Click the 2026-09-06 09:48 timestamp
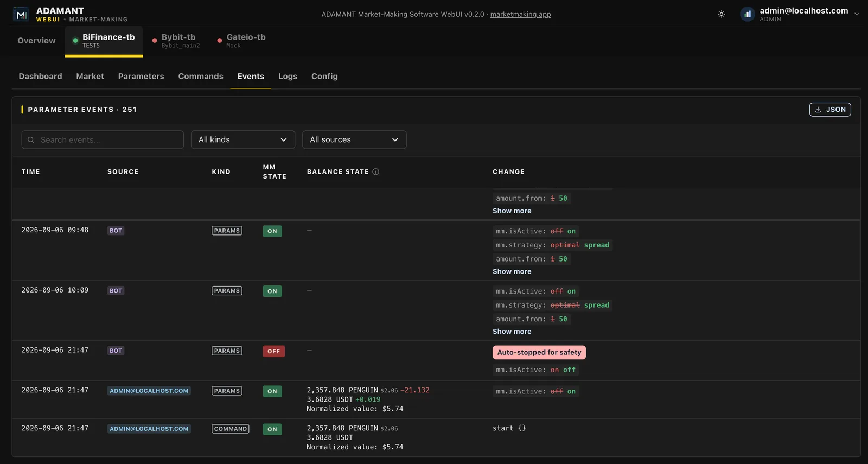868x464 pixels. [55, 230]
